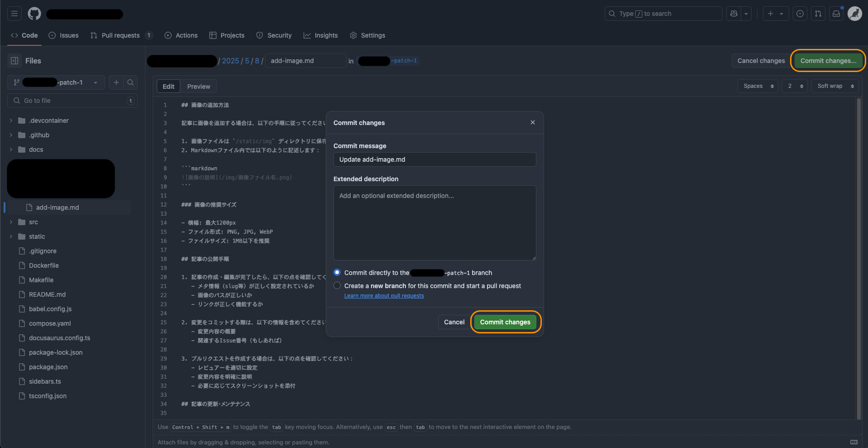Open the Soft wrap dropdown
Screen dimensions: 868x448
point(835,86)
